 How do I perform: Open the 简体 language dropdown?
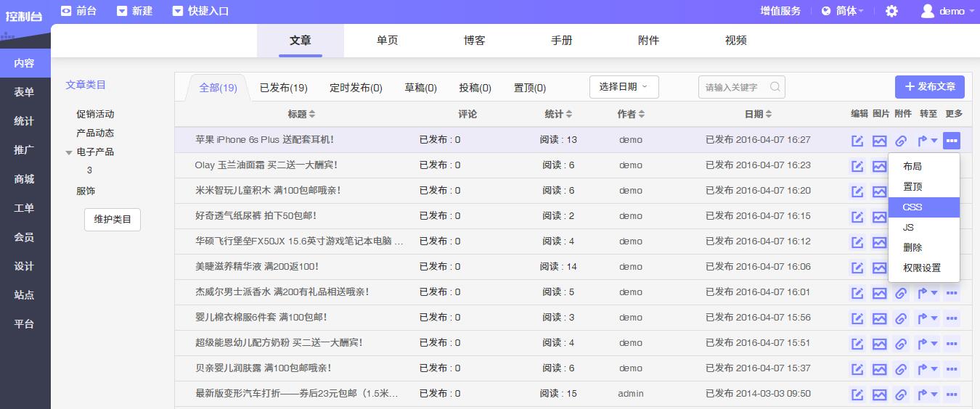842,11
